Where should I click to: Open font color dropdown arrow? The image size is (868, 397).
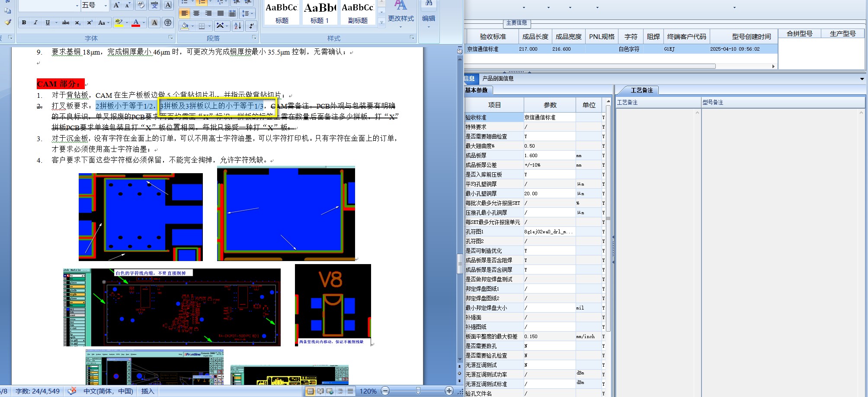tap(144, 23)
